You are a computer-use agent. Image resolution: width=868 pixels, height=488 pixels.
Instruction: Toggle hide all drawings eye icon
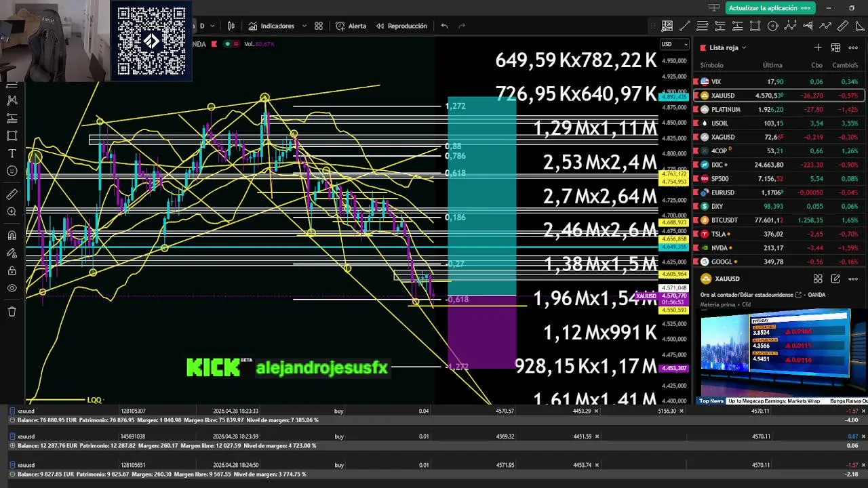tap(12, 288)
